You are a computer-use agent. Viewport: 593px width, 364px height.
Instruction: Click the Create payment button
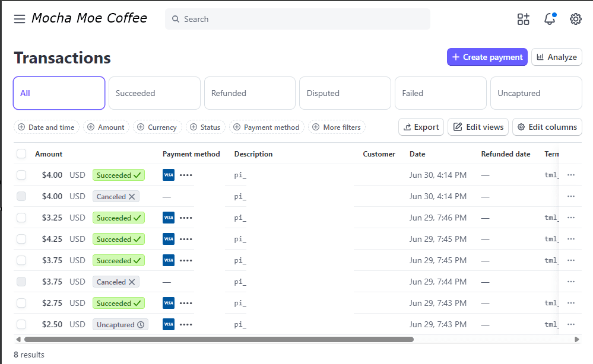click(x=487, y=57)
